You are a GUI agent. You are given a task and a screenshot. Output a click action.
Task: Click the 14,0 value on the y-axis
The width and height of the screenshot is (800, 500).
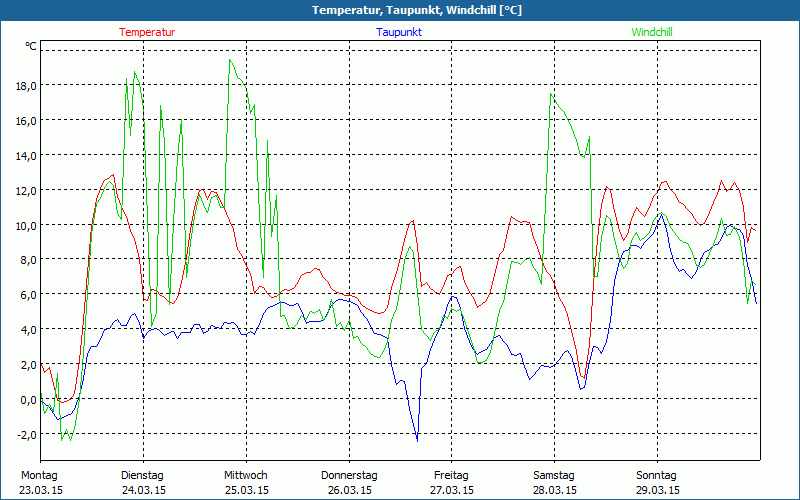[x=27, y=155]
